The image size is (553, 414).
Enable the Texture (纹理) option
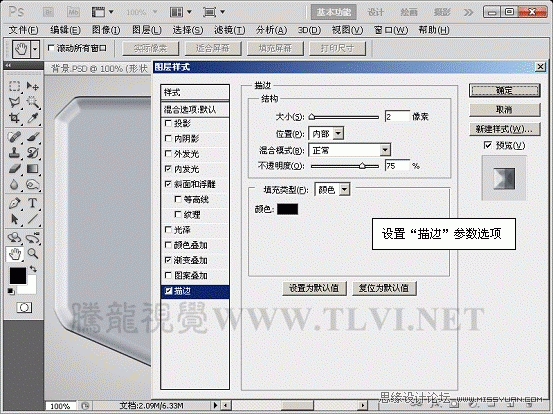tap(178, 215)
